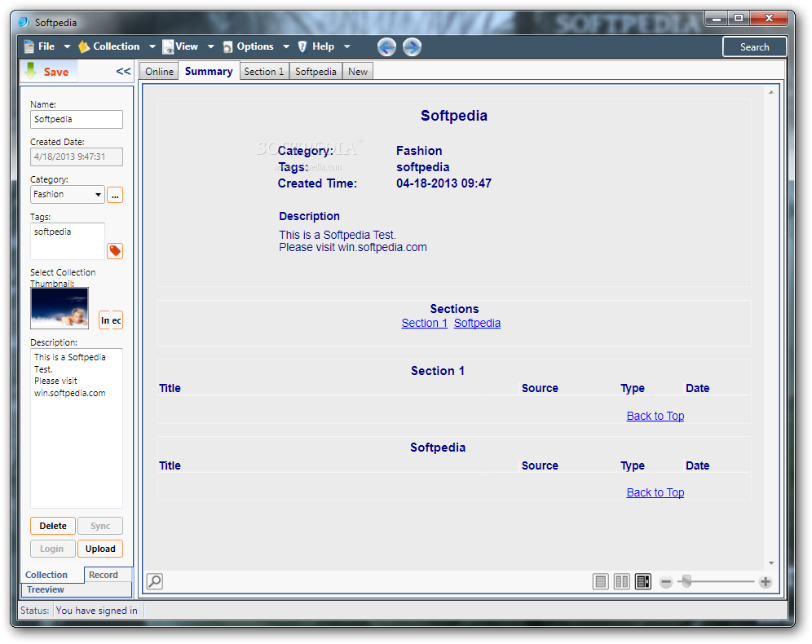Click the Description text area

click(x=77, y=428)
